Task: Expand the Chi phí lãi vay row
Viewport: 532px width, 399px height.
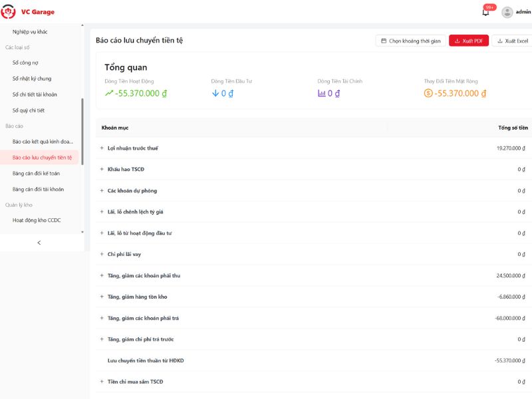Action: [102, 254]
